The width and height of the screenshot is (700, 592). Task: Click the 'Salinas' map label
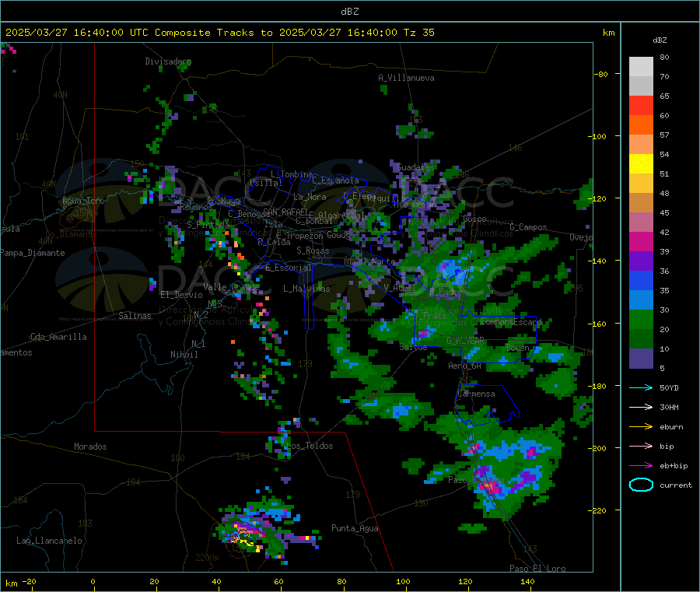[135, 316]
